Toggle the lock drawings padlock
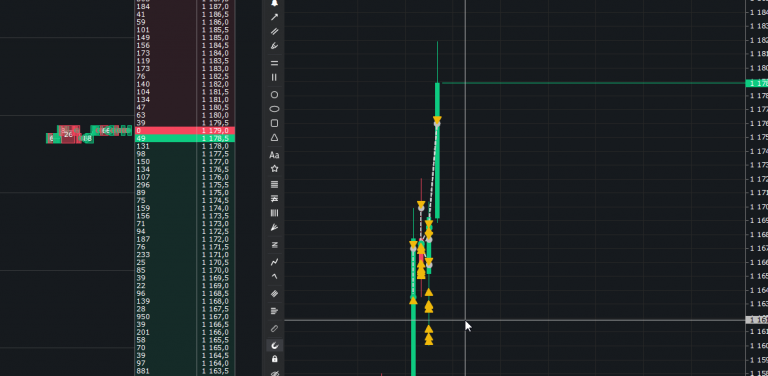 (274, 359)
